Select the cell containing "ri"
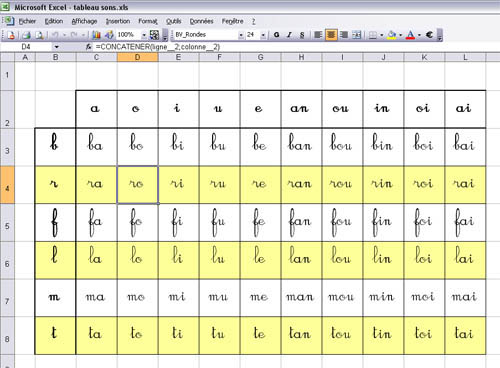Screen dimensions: 500x368 point(179,185)
